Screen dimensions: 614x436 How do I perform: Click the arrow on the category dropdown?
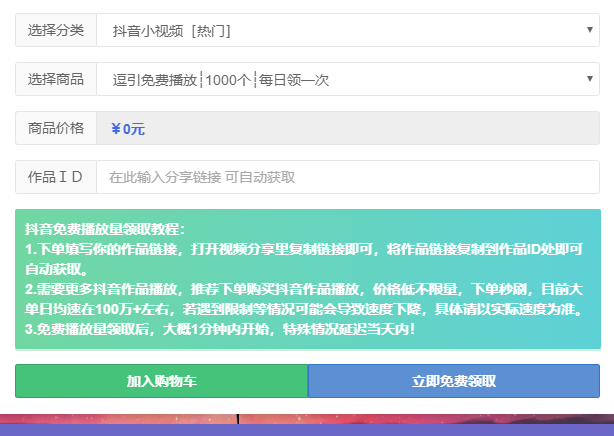tap(590, 30)
